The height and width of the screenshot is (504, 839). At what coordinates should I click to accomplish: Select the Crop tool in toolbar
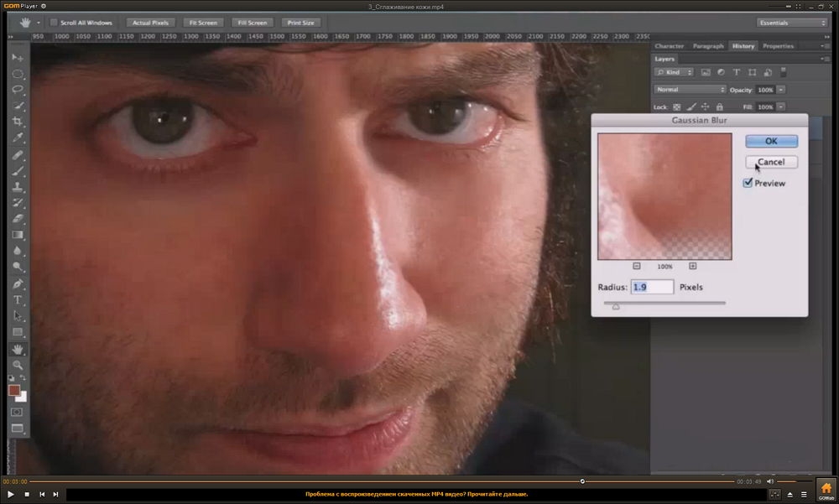pyautogui.click(x=18, y=122)
